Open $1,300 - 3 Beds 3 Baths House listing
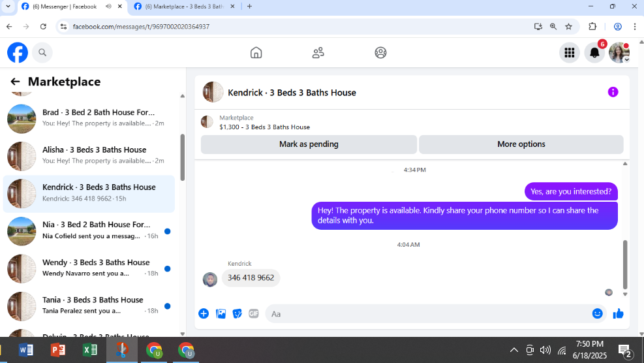Image resolution: width=644 pixels, height=363 pixels. coord(264,127)
